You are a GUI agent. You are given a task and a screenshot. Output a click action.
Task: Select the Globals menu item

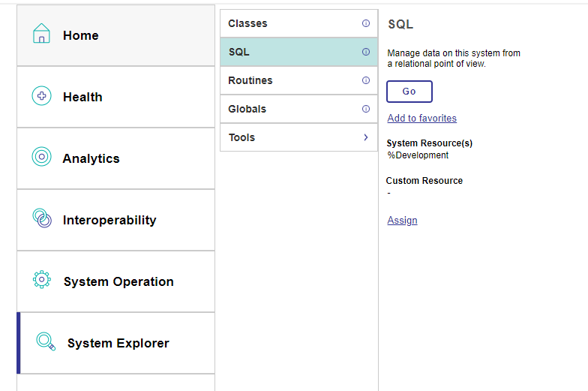coord(298,109)
